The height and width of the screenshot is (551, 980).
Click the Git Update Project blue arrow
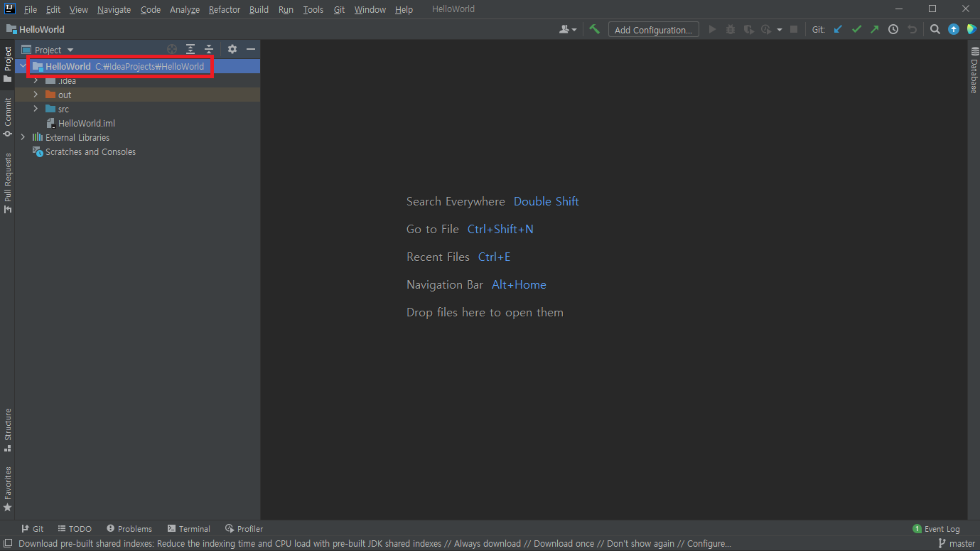838,29
